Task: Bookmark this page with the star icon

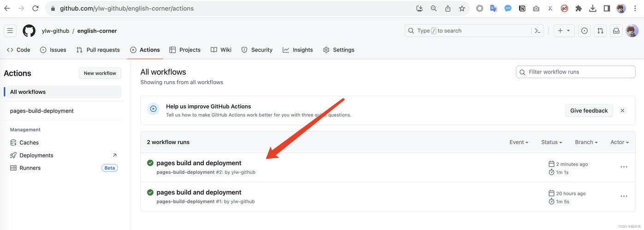Action: click(x=462, y=8)
